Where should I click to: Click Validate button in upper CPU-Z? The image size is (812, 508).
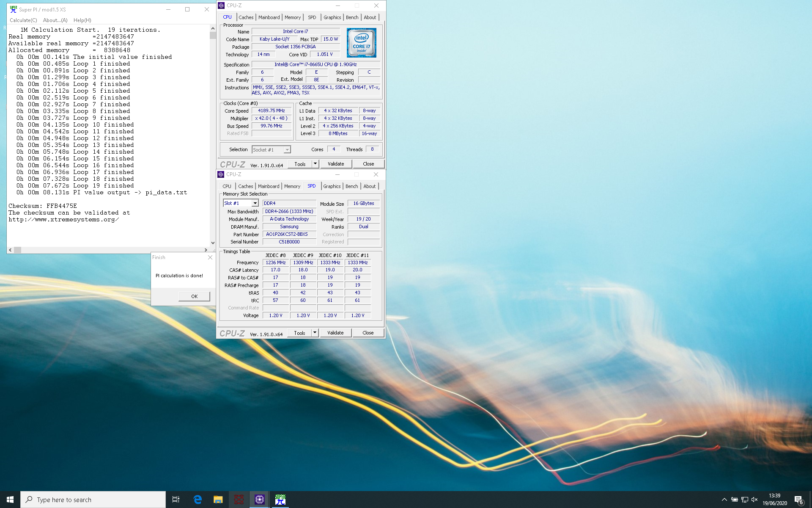coord(336,164)
